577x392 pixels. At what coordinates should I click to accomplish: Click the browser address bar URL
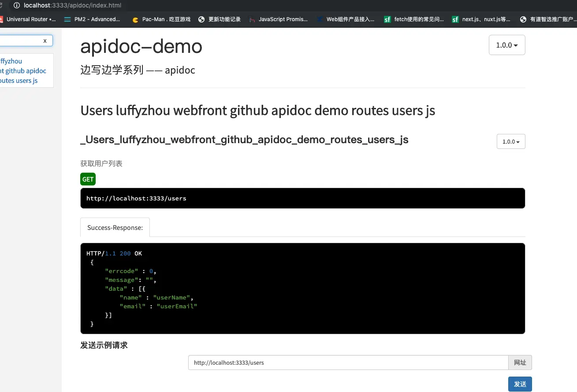click(73, 5)
